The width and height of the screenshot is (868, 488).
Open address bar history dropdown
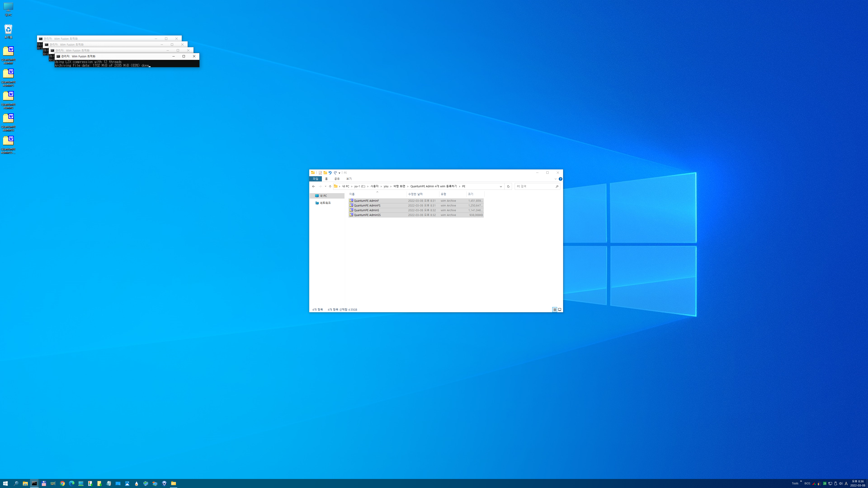[x=501, y=186]
